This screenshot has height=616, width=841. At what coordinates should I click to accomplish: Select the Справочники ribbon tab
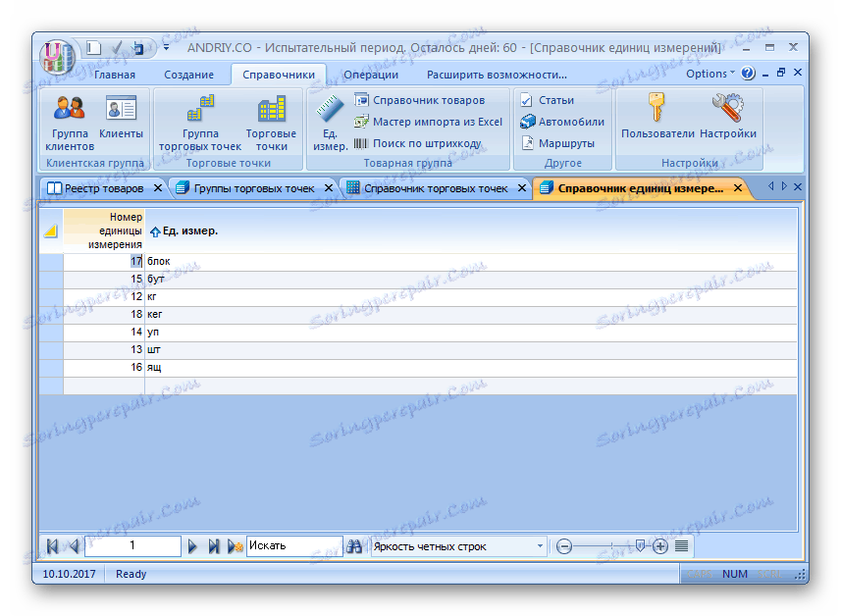(279, 76)
